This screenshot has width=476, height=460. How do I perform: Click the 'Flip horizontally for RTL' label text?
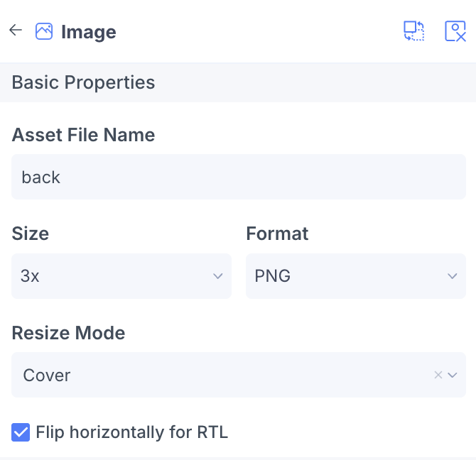click(131, 432)
